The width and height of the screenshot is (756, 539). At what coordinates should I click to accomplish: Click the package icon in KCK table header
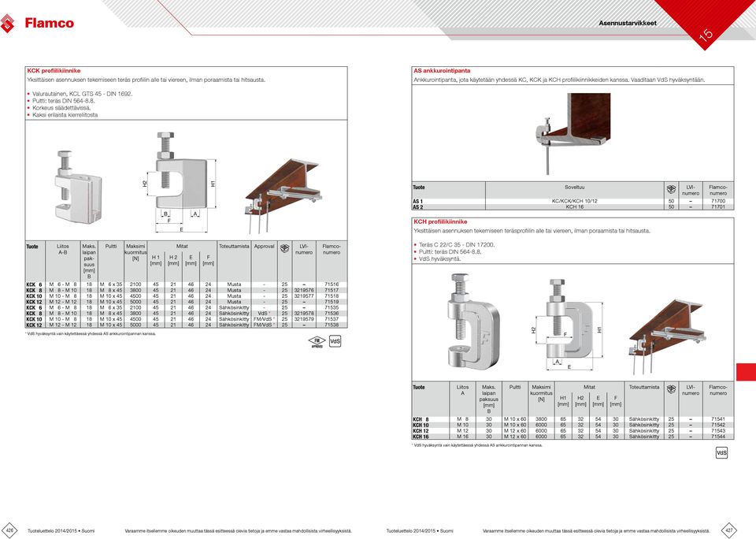click(285, 248)
